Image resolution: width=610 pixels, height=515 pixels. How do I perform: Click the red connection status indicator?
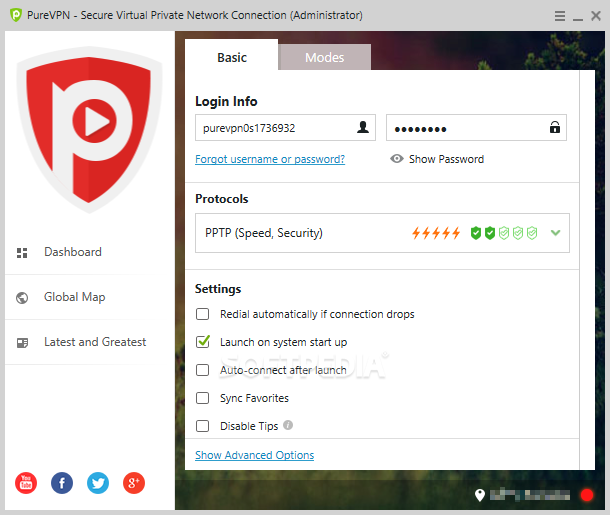tap(587, 495)
